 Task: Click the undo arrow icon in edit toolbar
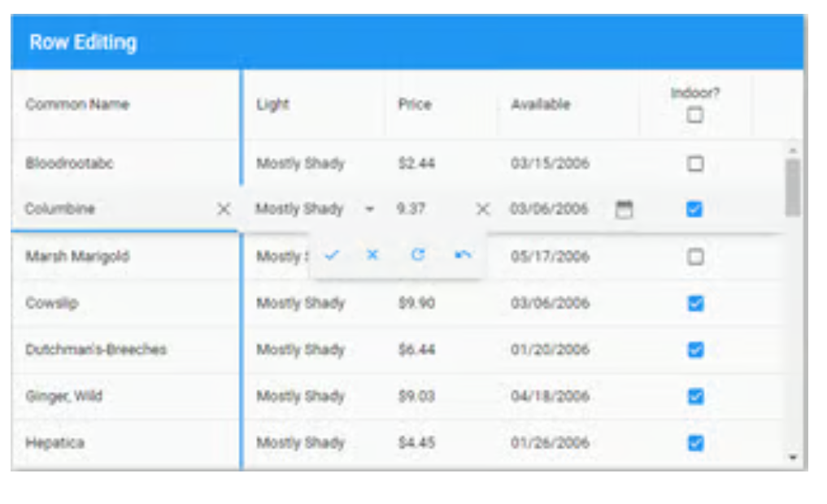tap(463, 255)
